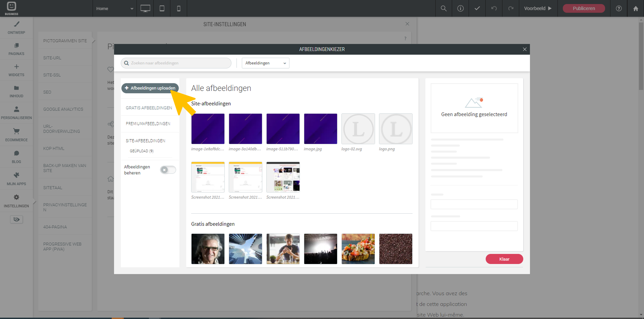Open Ecommerce cart in sidebar
644x319 pixels.
coord(16,135)
